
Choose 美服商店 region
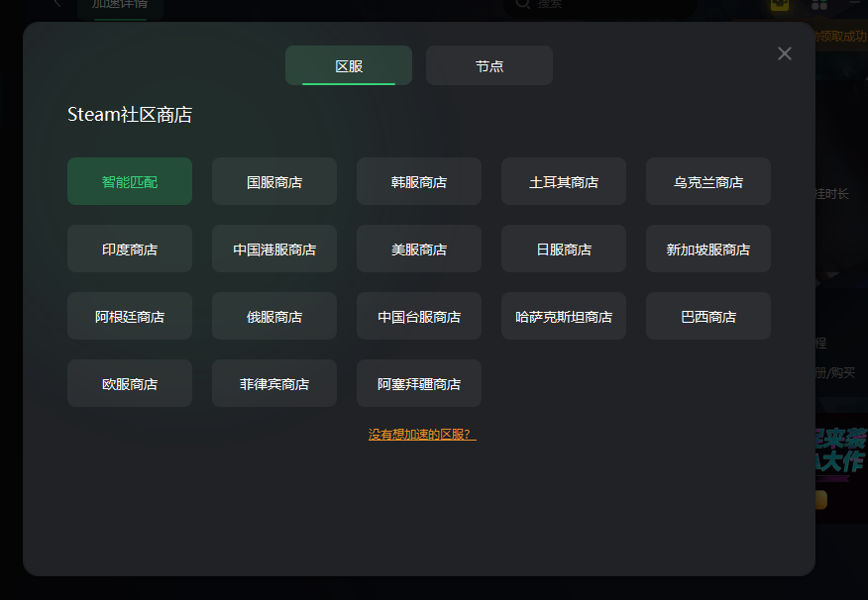point(419,249)
